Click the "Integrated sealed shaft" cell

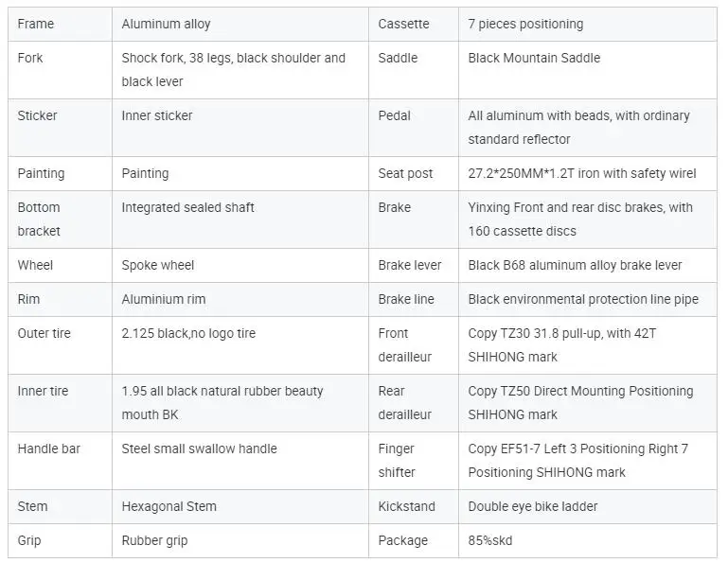coord(187,207)
